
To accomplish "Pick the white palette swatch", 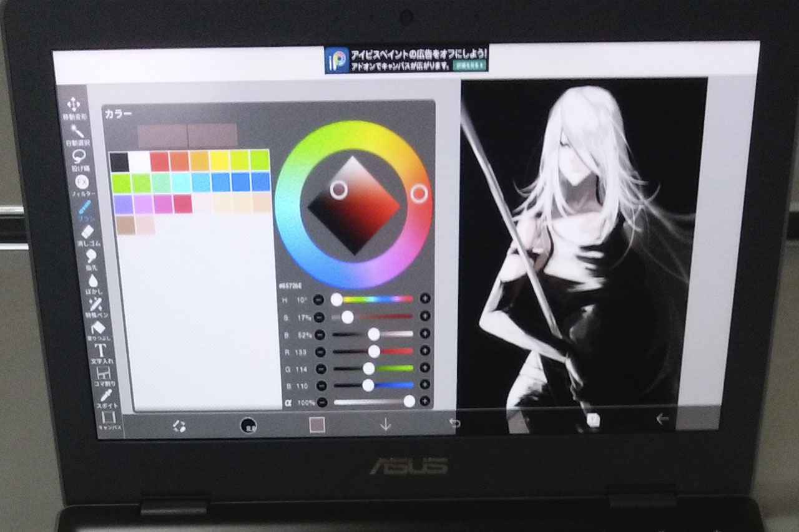I will 139,162.
